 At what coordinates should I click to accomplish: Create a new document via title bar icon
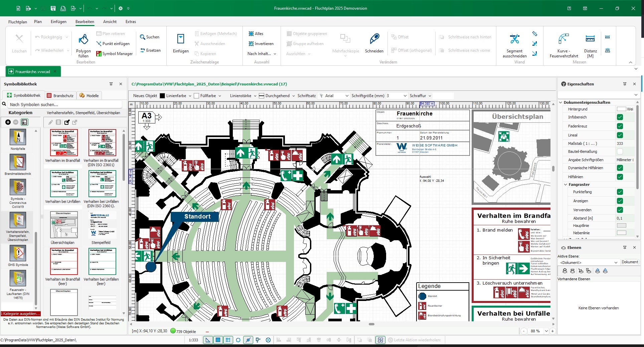click(x=18, y=8)
